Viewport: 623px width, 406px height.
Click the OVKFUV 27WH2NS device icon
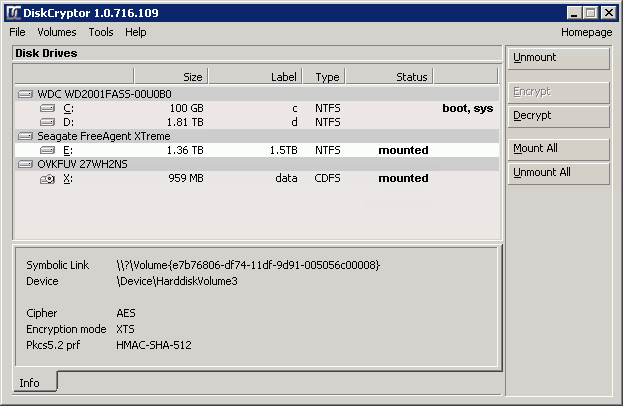pyautogui.click(x=25, y=164)
